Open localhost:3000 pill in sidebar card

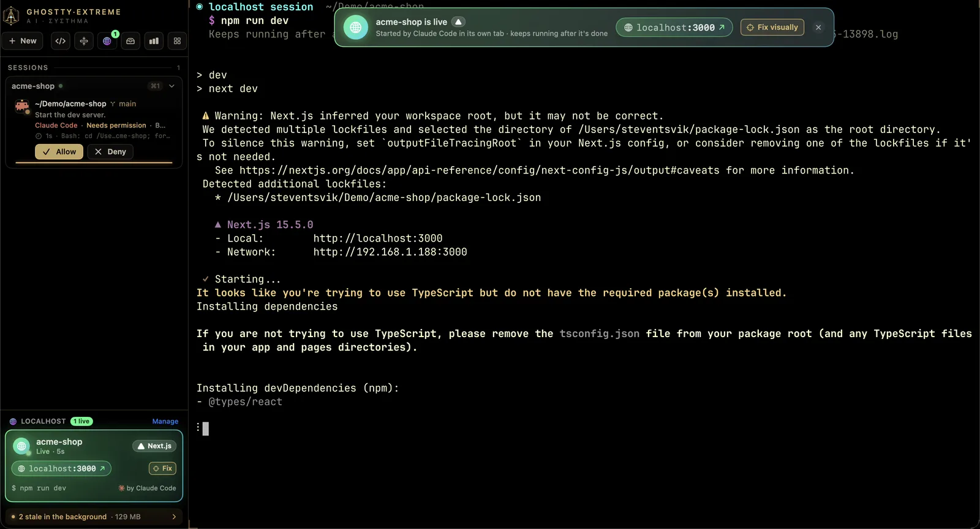coord(61,469)
